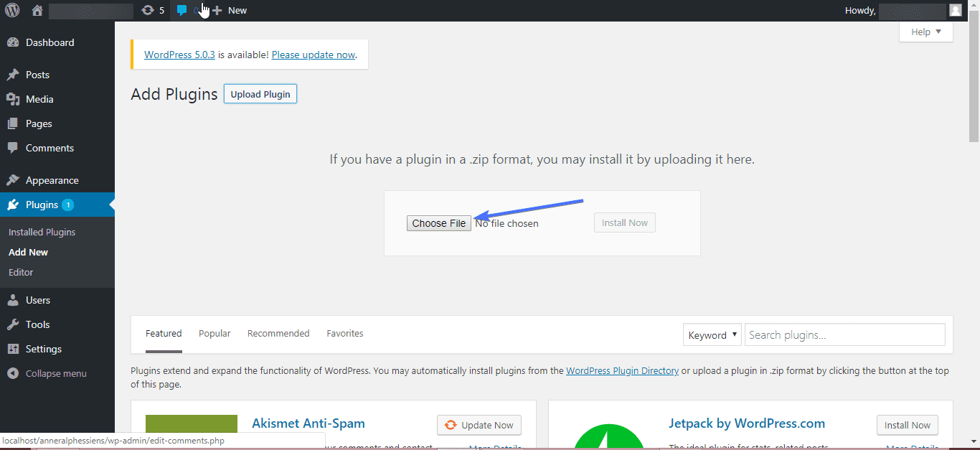980x450 pixels.
Task: Click the Collapse menu arrow icon
Action: pyautogui.click(x=13, y=373)
